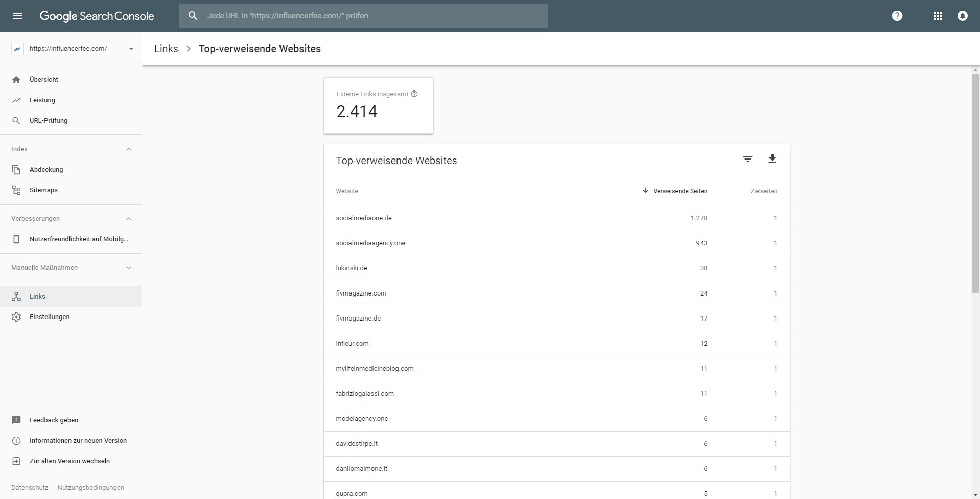980x499 pixels.
Task: Click the Links network icon
Action: 16,297
